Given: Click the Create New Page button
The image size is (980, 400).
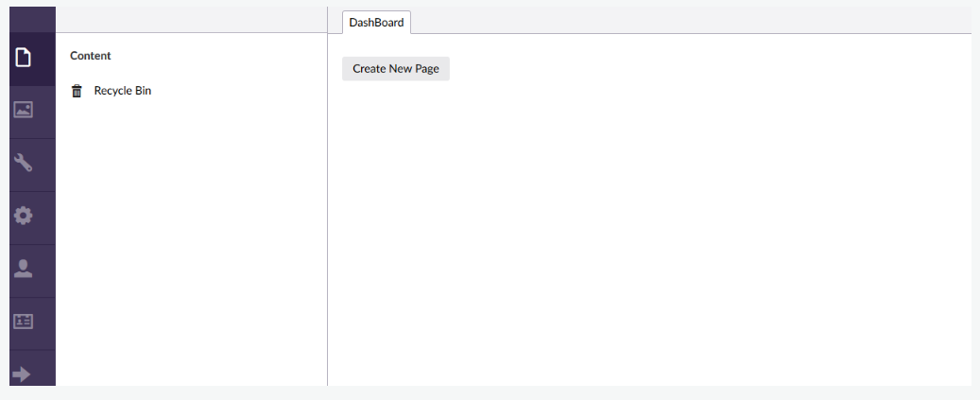Looking at the screenshot, I should [x=396, y=69].
